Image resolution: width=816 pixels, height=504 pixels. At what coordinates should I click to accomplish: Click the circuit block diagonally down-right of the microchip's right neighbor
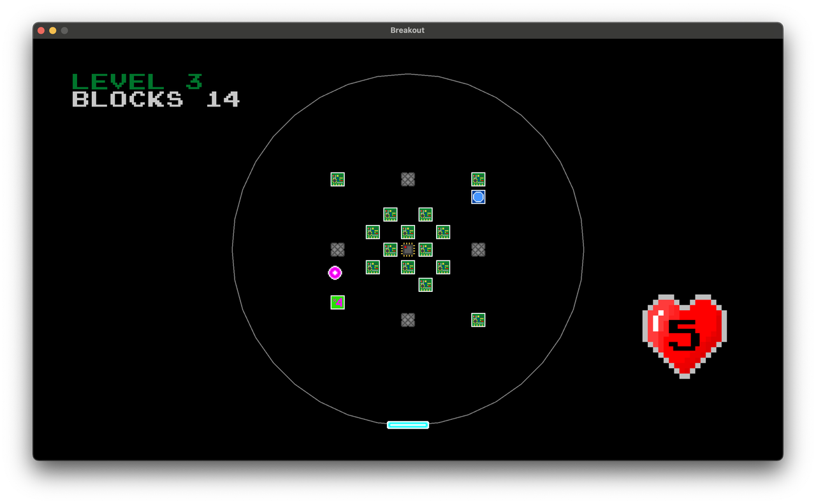[x=443, y=267]
